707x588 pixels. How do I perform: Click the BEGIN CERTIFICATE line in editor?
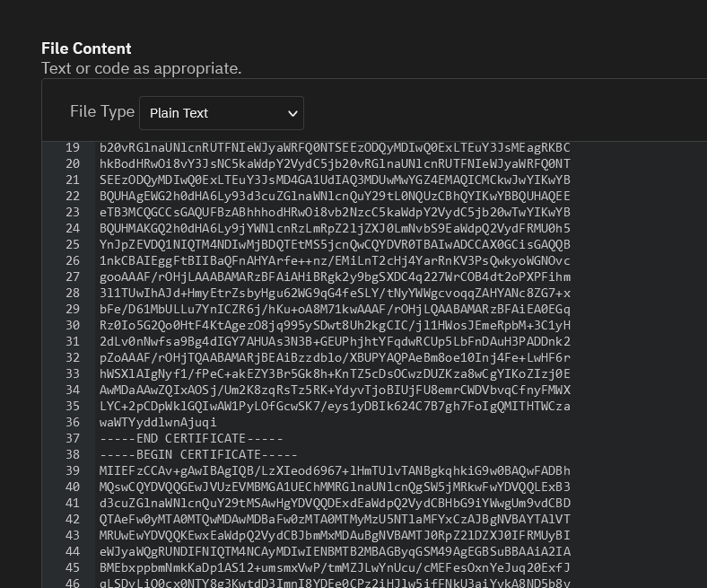point(198,454)
